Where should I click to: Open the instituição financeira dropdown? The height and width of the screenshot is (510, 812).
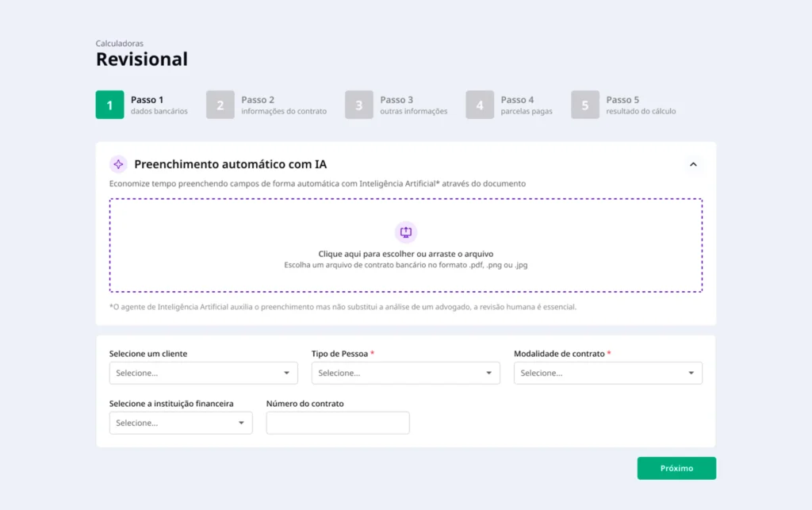pyautogui.click(x=181, y=423)
